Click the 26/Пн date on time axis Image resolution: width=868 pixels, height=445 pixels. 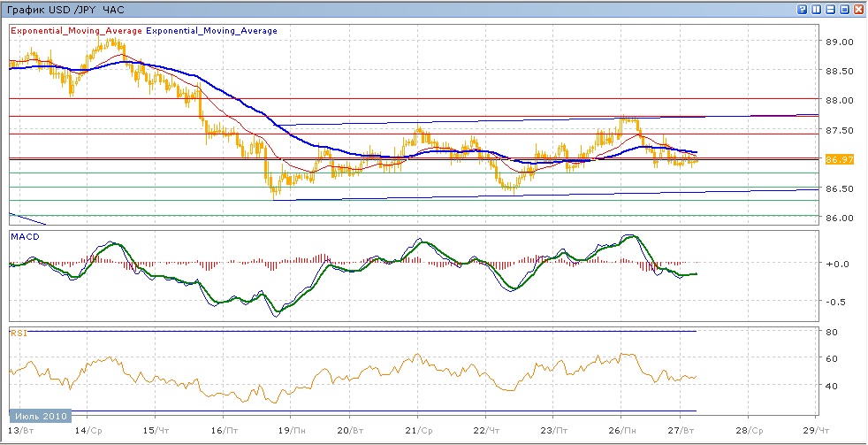click(622, 429)
